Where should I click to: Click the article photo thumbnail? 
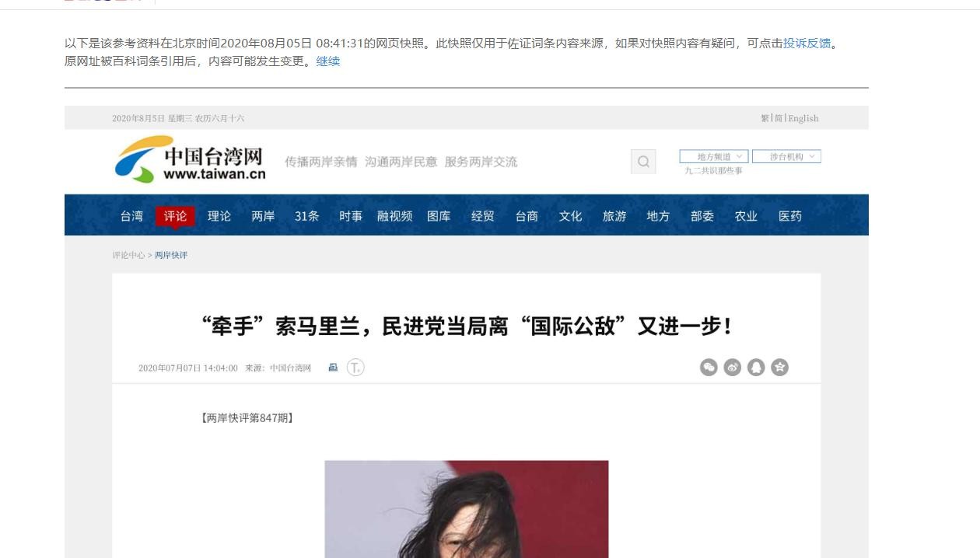[x=467, y=509]
